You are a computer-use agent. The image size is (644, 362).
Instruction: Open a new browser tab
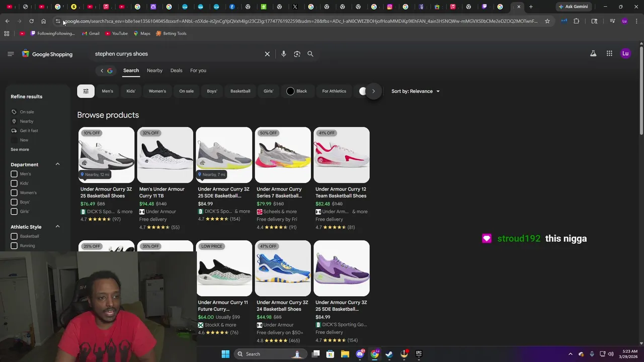531,7
